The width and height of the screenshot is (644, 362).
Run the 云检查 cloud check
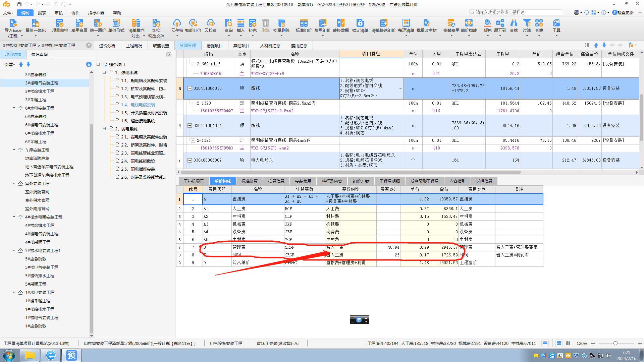click(x=211, y=23)
